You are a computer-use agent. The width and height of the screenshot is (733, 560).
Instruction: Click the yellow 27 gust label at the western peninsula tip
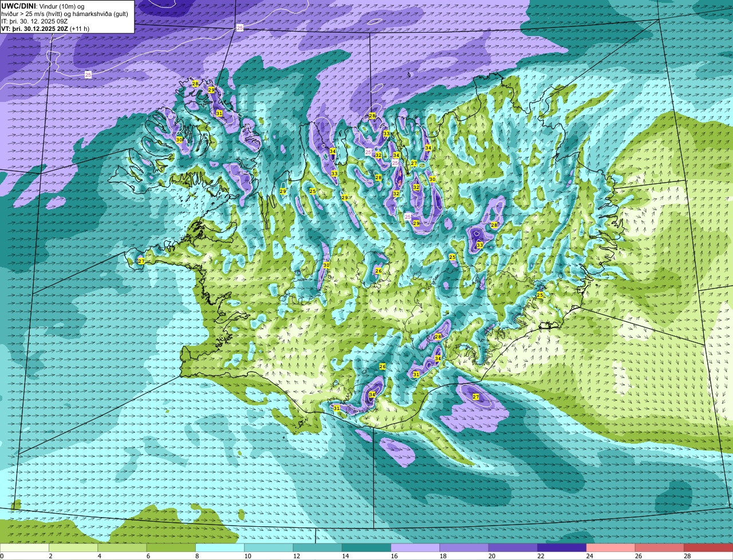[x=141, y=261]
